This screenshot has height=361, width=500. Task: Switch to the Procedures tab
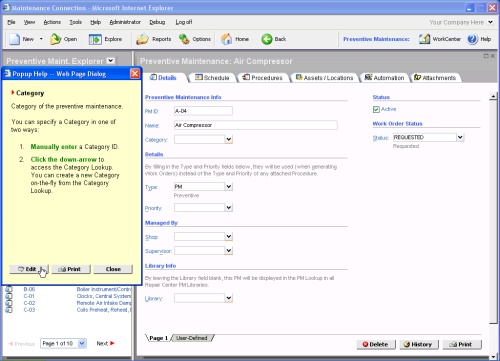point(263,78)
